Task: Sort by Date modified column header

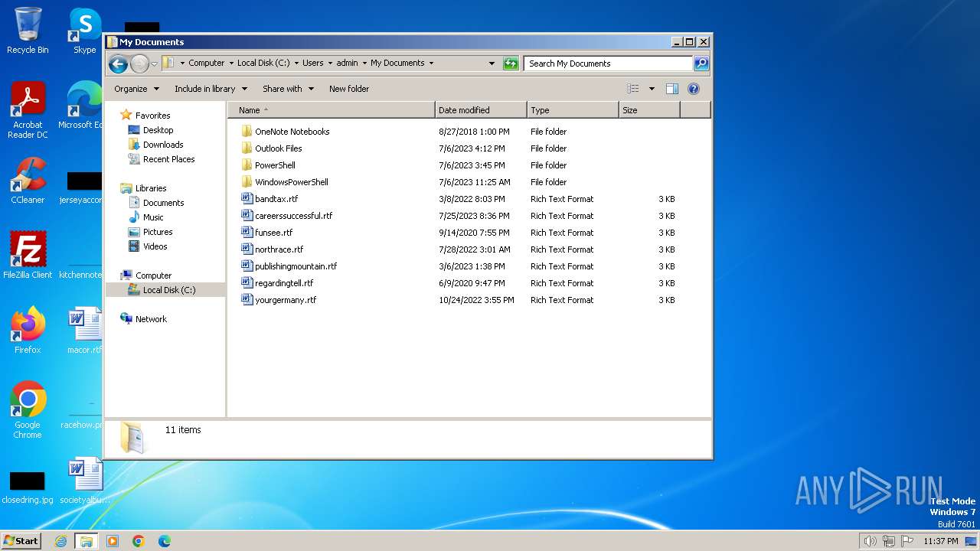Action: point(481,110)
